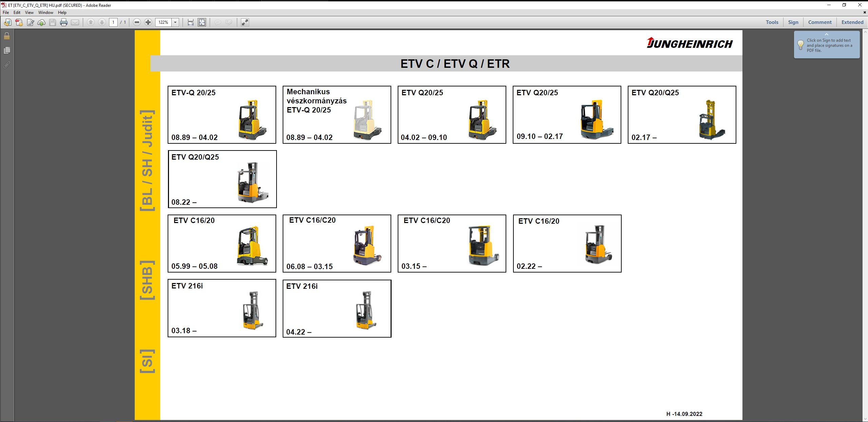
Task: Open ETV C16/C20 06.08 – 03.15 card
Action: tap(337, 243)
